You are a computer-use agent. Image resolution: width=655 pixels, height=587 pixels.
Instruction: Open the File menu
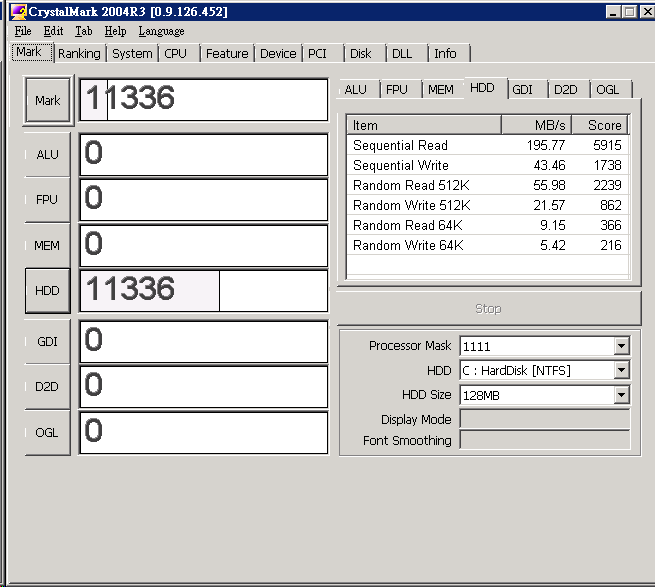(23, 31)
